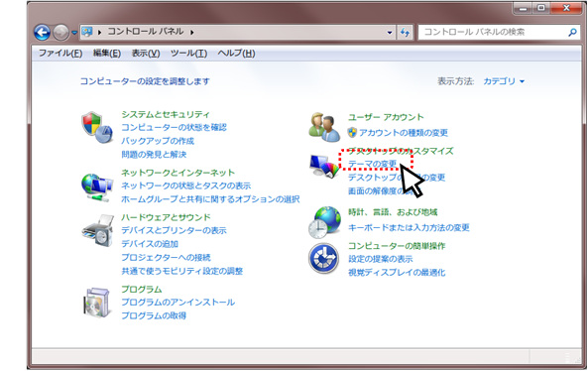Open システムとセキュリティ category
This screenshot has height=371, width=588.
coord(166,115)
